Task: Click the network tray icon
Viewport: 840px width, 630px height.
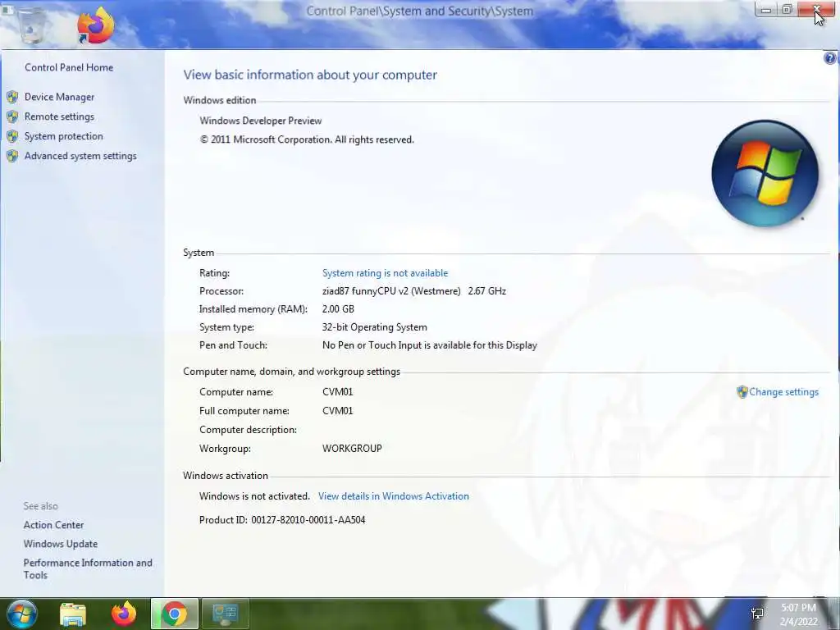Action: 757,614
